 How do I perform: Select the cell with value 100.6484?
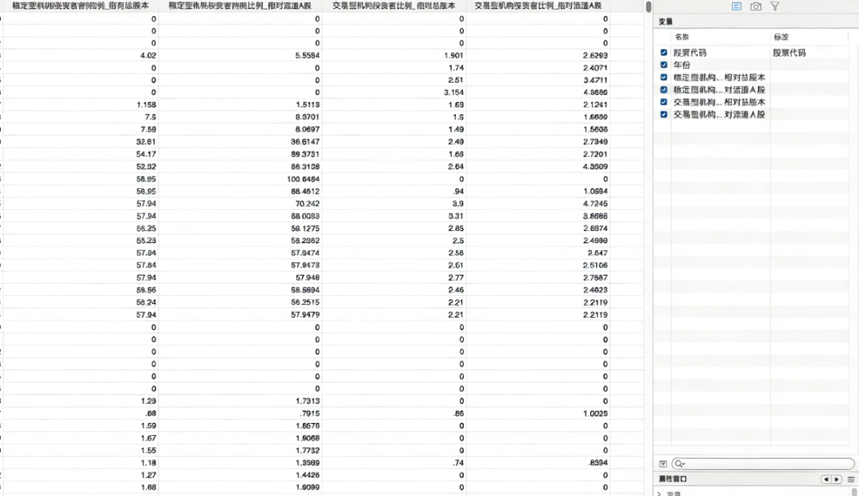[304, 179]
